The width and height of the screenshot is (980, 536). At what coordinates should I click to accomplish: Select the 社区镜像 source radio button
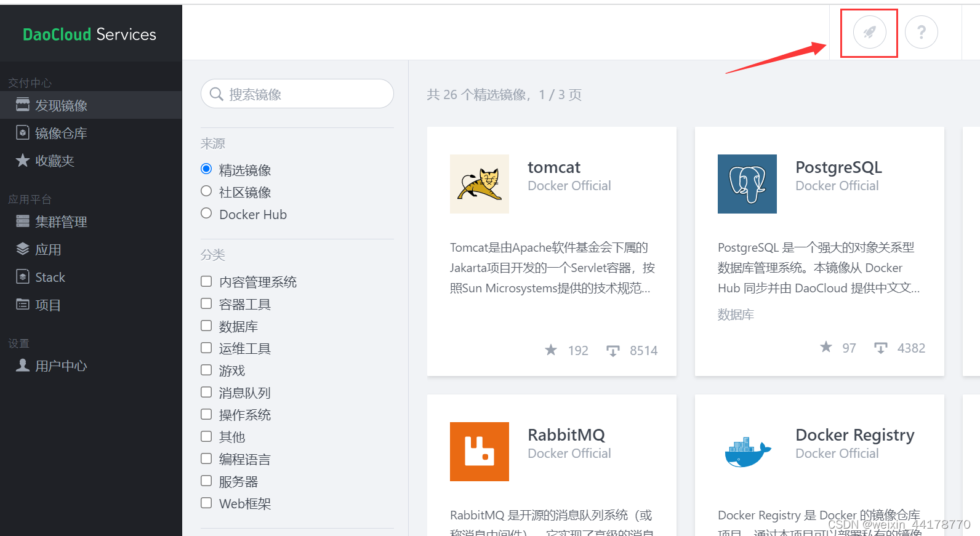click(206, 191)
